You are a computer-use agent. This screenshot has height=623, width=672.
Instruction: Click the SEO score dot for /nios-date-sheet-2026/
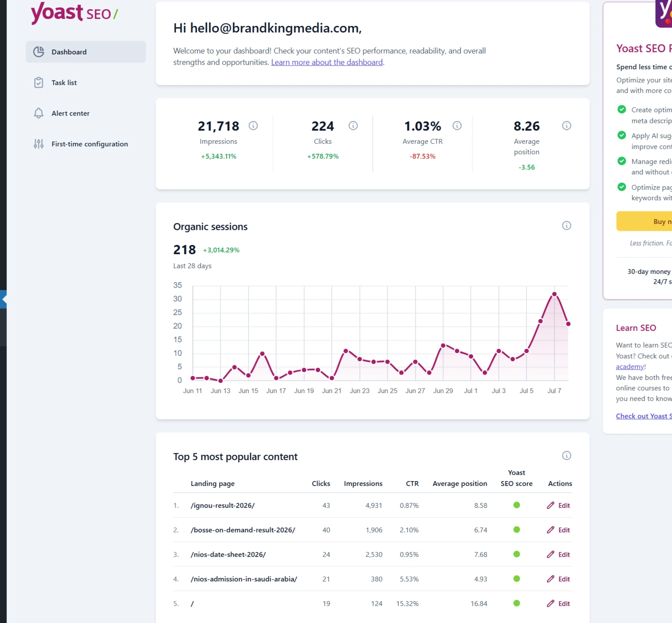point(517,554)
